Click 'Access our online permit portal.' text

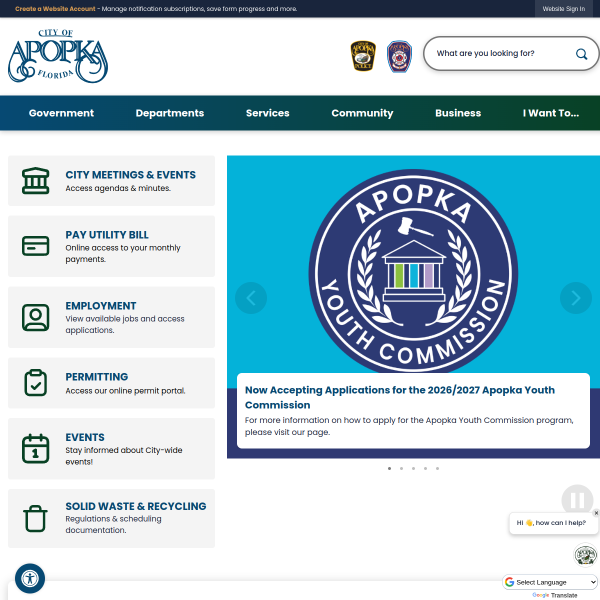125,391
